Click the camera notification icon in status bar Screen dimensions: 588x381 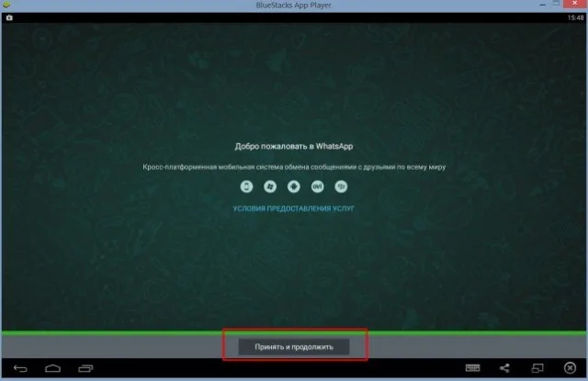pos(9,17)
